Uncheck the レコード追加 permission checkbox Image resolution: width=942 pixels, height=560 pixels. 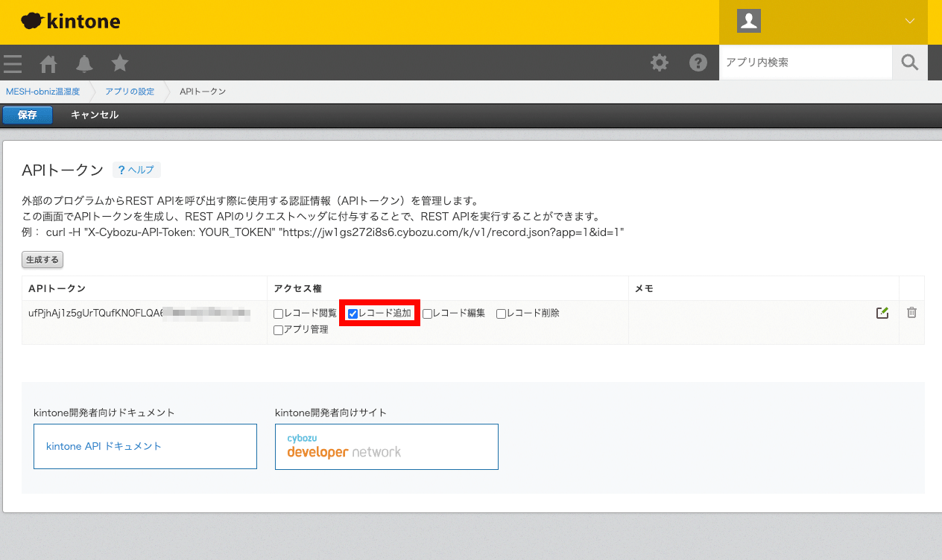coord(353,314)
